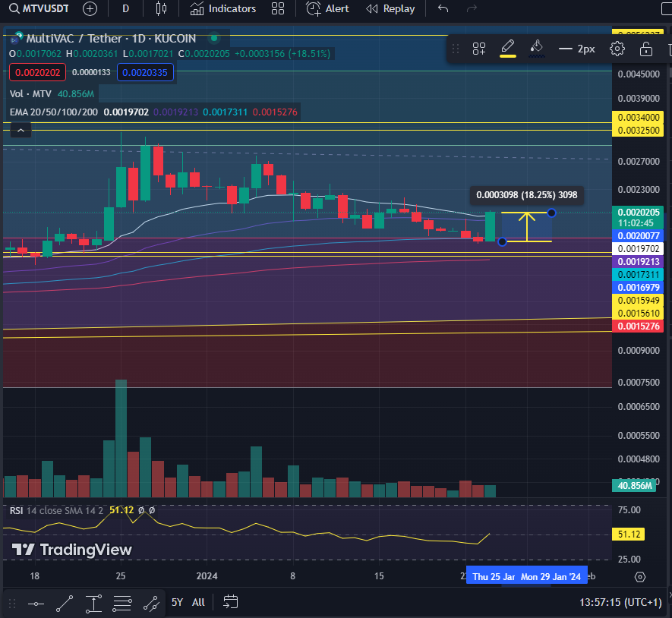Redo chart action arrow
Image resolution: width=672 pixels, height=618 pixels.
click(x=472, y=8)
